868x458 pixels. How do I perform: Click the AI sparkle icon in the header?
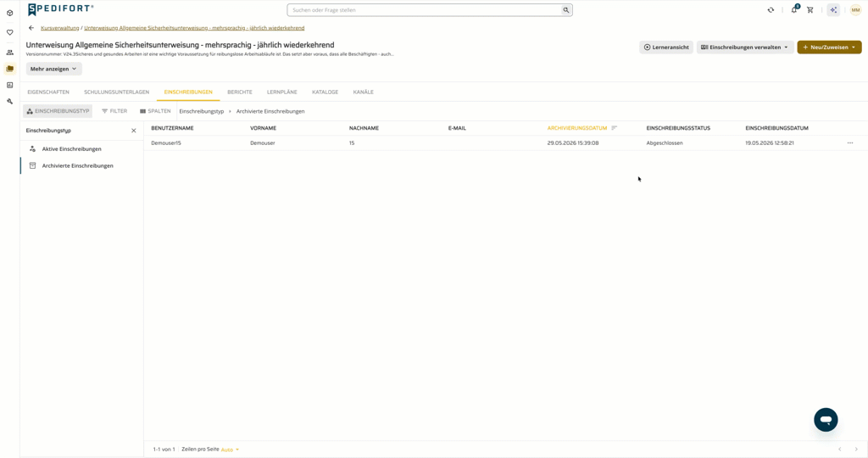tap(833, 10)
